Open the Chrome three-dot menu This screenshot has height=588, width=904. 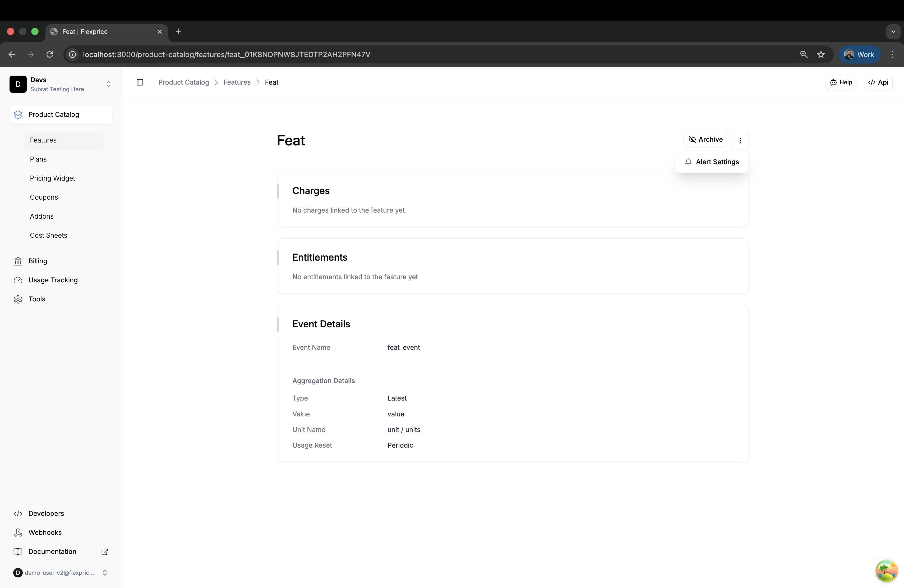click(892, 54)
